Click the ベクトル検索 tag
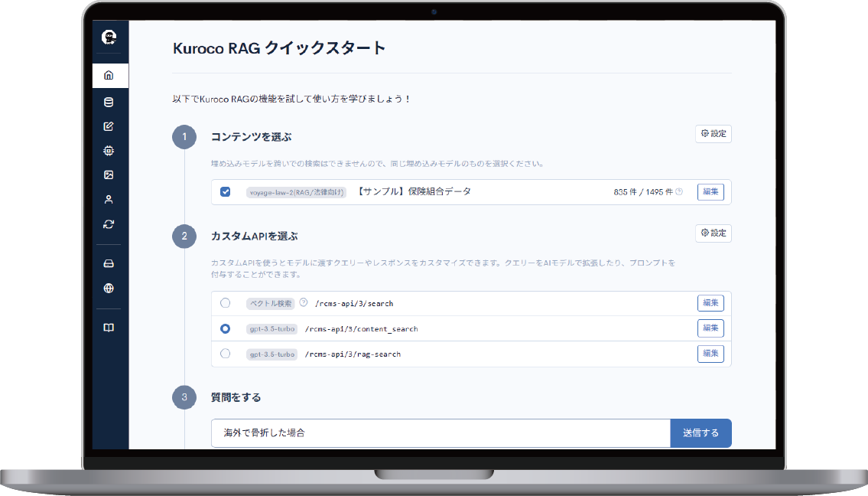 pos(271,304)
